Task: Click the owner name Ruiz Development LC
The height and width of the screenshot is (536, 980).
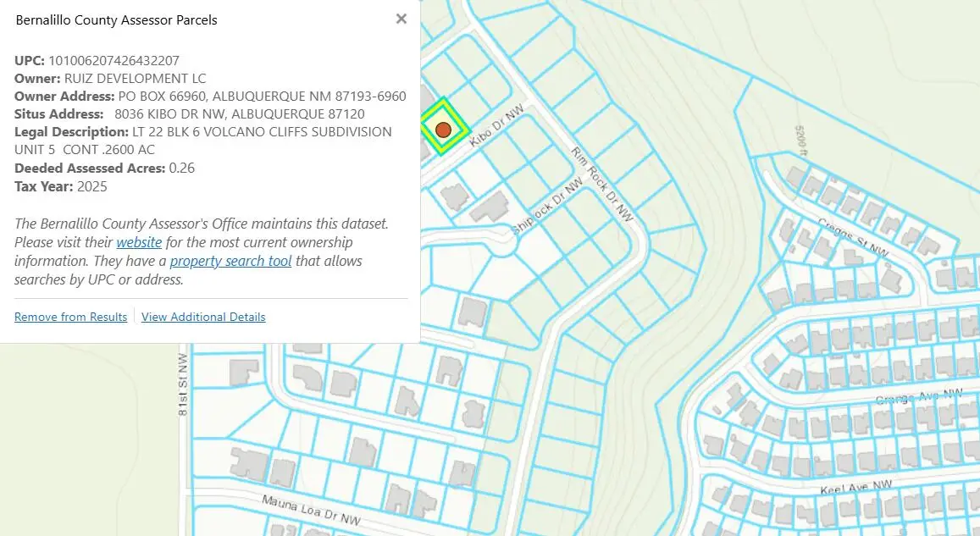Action: click(135, 78)
